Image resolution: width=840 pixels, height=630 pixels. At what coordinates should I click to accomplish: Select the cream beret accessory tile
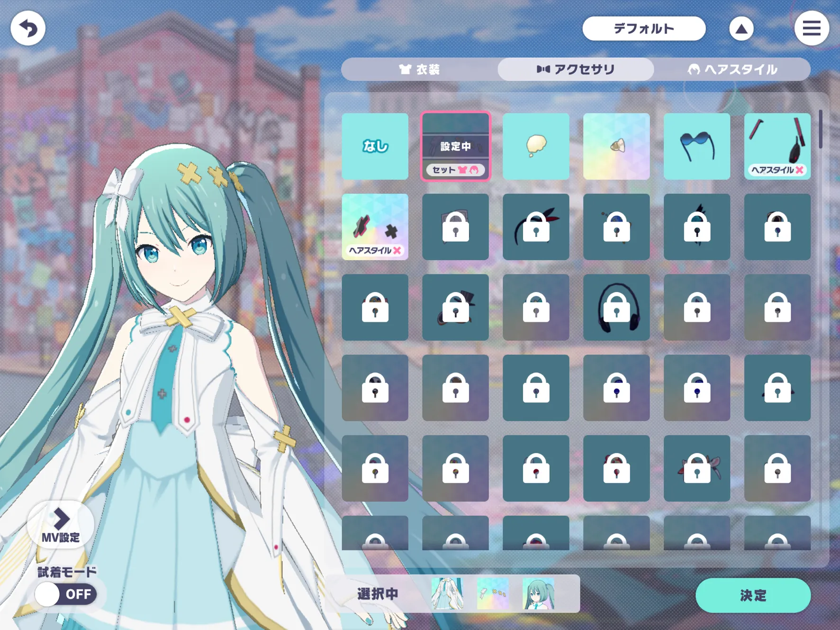click(x=536, y=146)
